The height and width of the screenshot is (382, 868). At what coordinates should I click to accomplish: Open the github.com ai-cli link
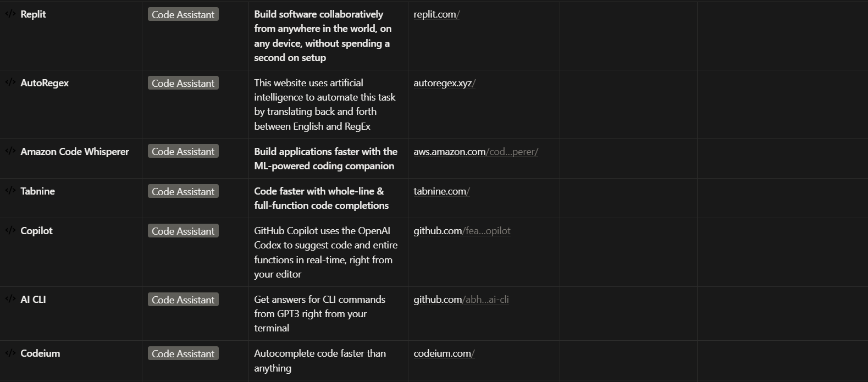pyautogui.click(x=461, y=300)
